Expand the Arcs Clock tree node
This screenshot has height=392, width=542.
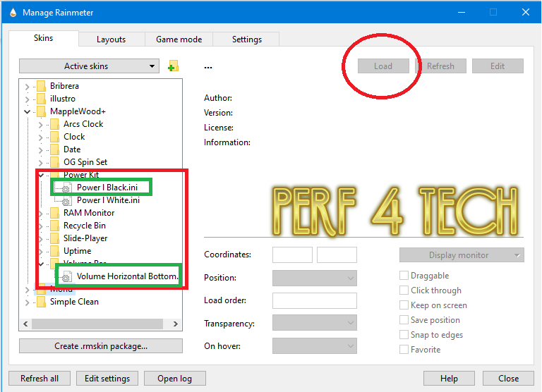(40, 125)
